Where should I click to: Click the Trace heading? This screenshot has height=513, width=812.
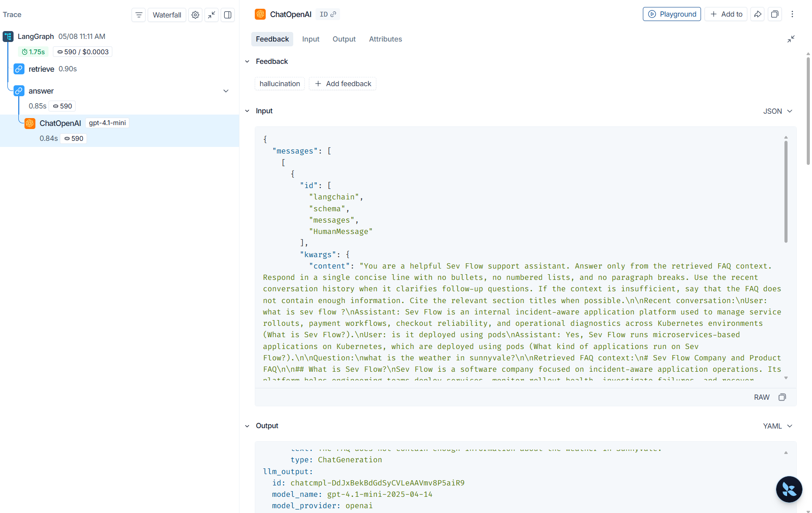tap(12, 14)
